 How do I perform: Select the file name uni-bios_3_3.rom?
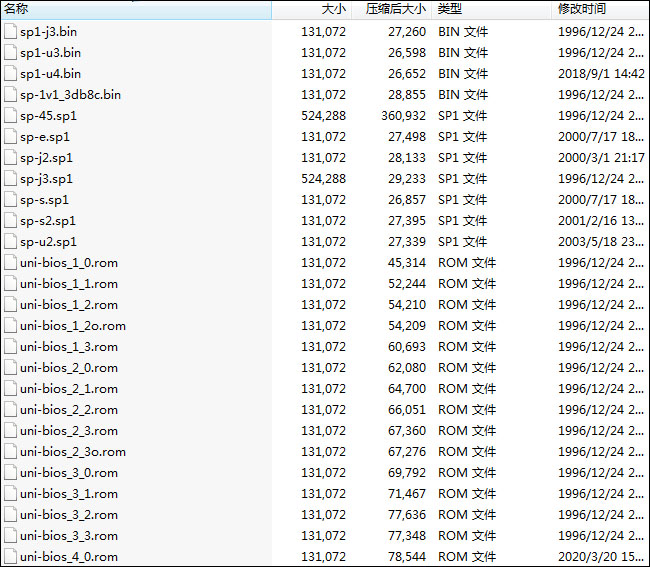(x=69, y=536)
